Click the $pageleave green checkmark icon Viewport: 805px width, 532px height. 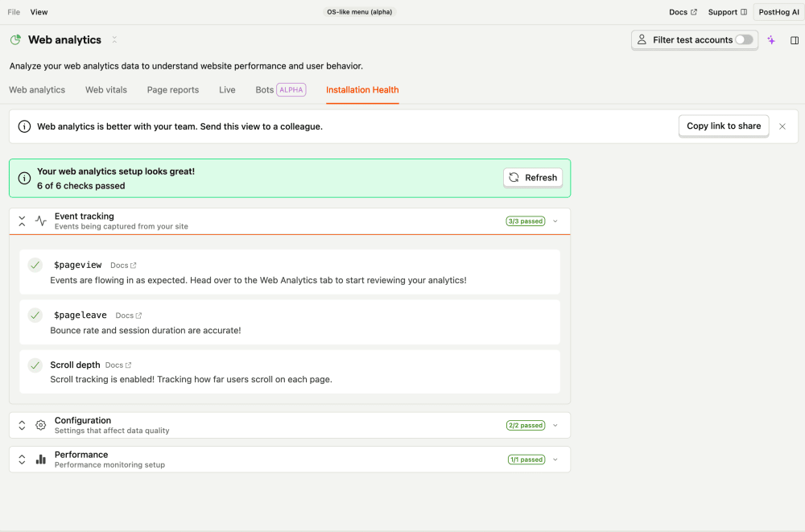(x=35, y=315)
